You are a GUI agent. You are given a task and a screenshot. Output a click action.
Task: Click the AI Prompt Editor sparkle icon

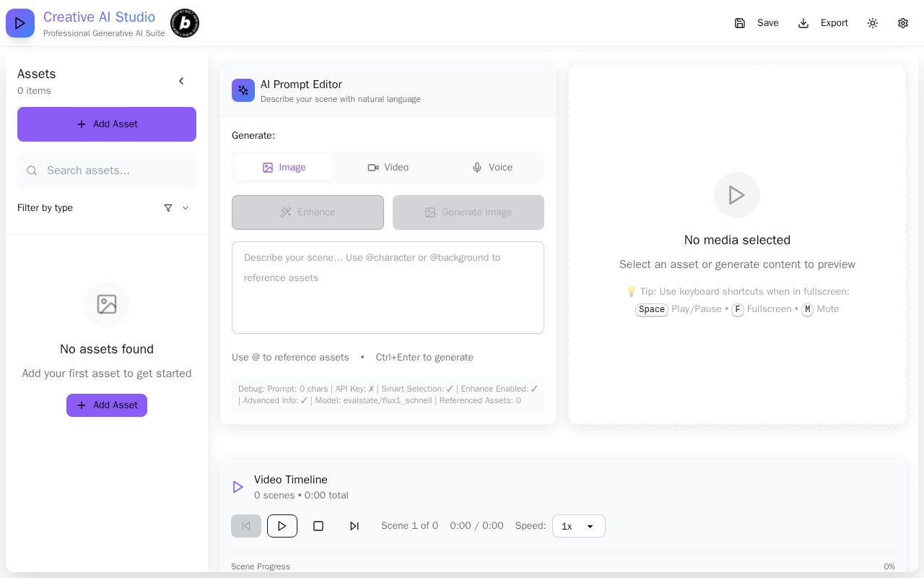[243, 90]
